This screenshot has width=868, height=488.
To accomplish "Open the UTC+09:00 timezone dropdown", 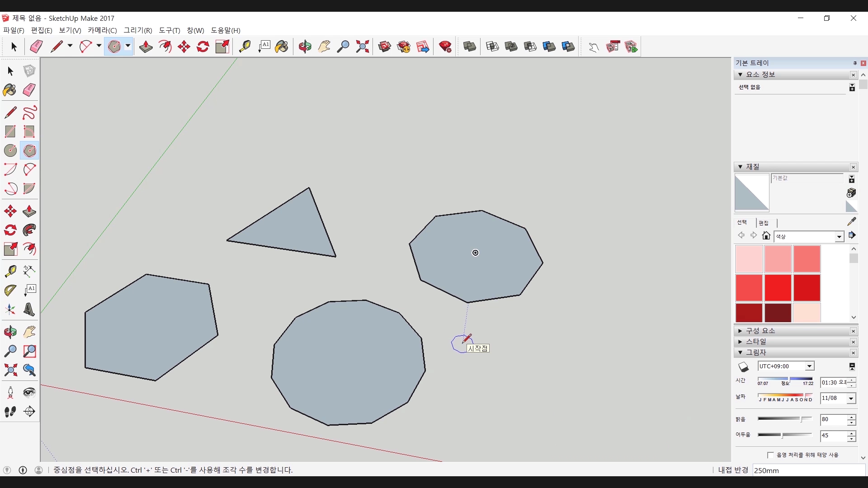I will pyautogui.click(x=809, y=366).
